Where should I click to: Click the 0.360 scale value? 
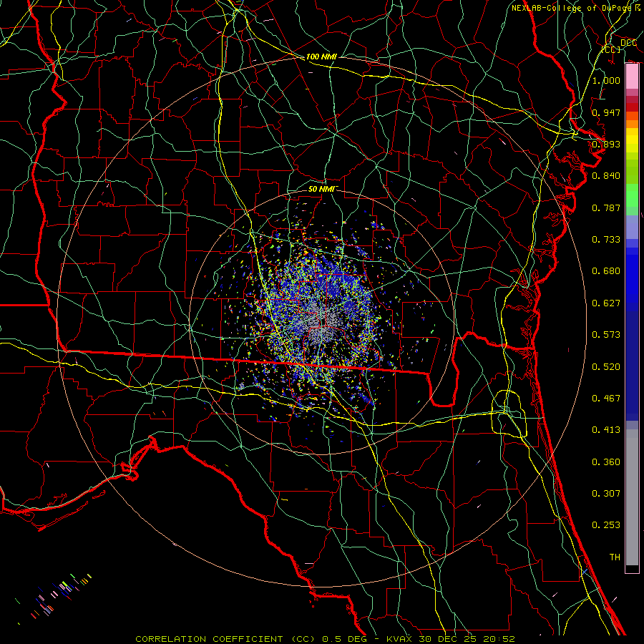(x=606, y=462)
